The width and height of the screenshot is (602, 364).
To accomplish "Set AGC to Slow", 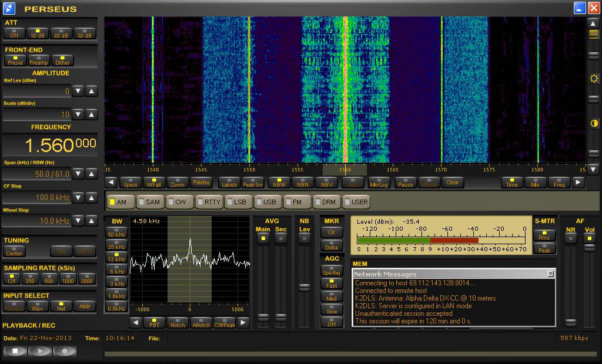I will coord(332,309).
